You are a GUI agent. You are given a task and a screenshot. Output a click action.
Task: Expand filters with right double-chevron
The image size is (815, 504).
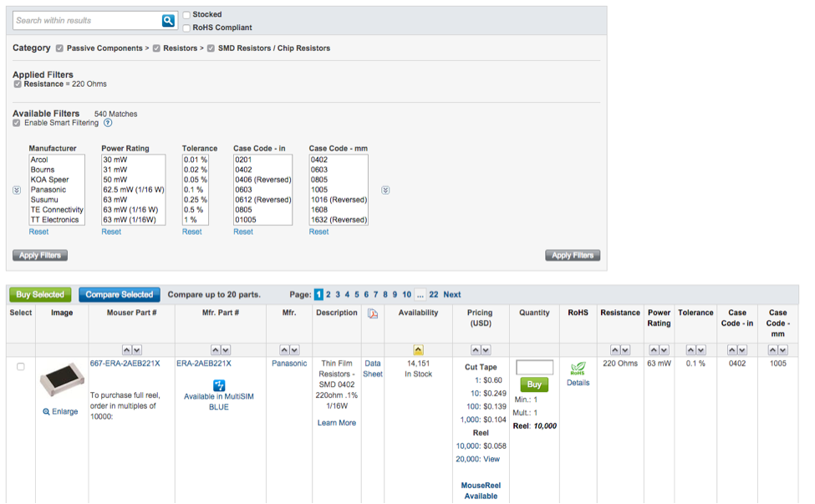coord(385,190)
